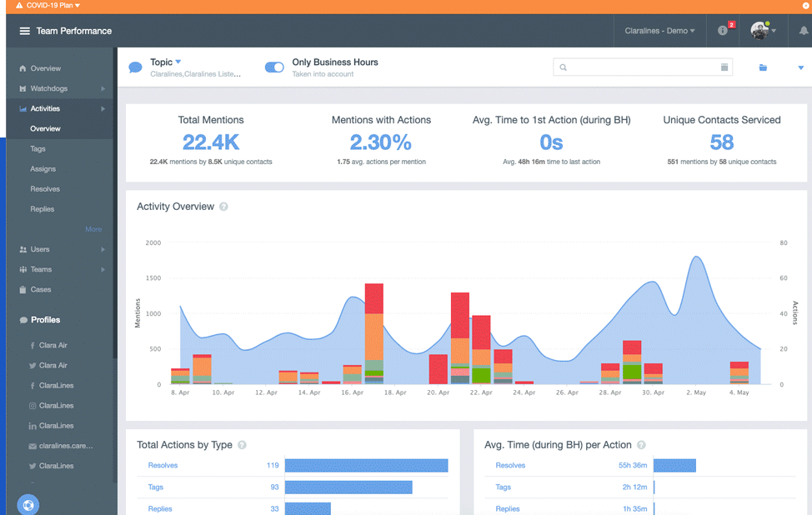Viewport: 812px width, 515px height.
Task: Click LinkedIn icon next to ClaraLines
Action: [x=33, y=426]
